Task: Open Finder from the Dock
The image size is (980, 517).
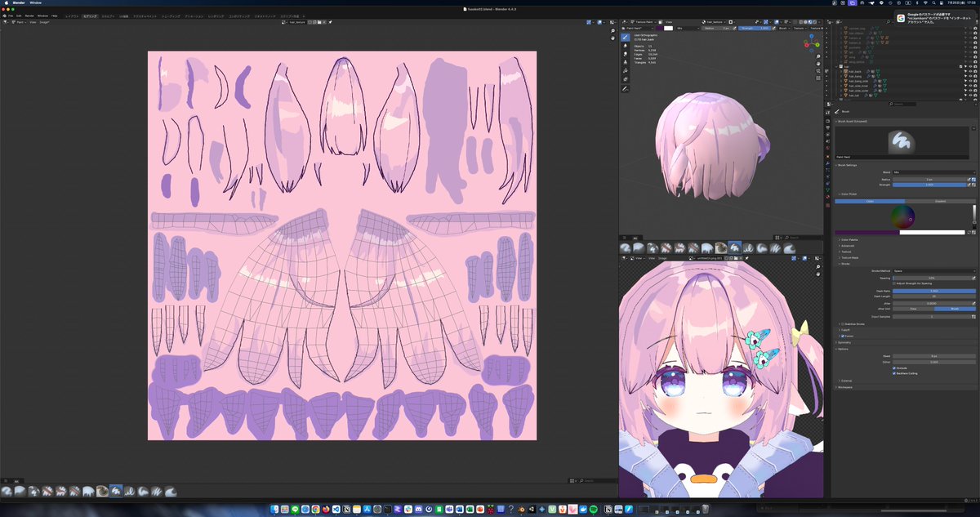Action: coord(274,508)
